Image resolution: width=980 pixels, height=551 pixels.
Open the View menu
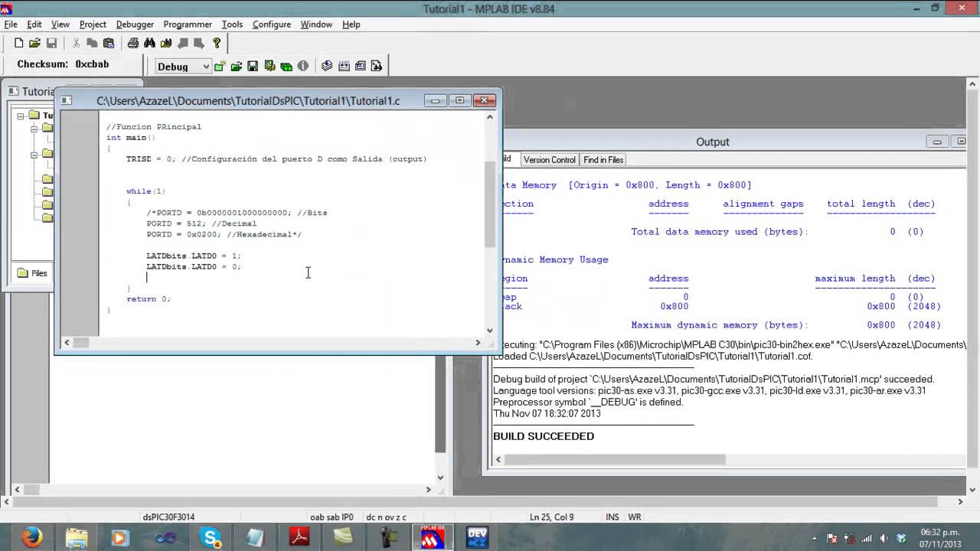(60, 24)
